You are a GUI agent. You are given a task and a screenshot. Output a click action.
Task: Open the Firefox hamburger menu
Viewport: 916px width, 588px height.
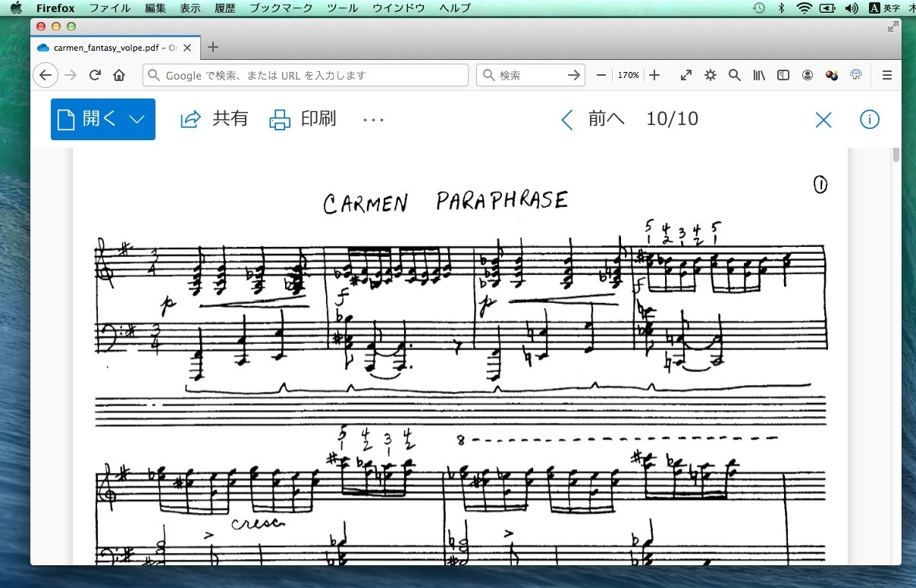click(x=886, y=75)
